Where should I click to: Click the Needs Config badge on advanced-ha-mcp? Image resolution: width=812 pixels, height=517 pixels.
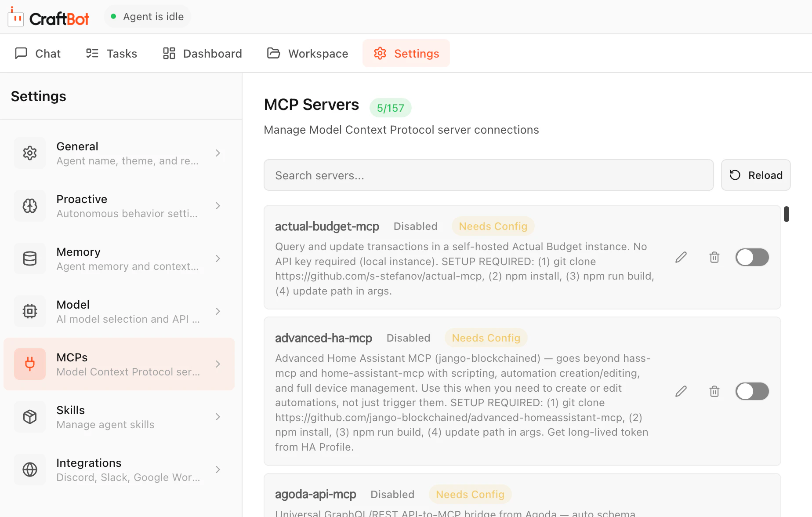(486, 338)
